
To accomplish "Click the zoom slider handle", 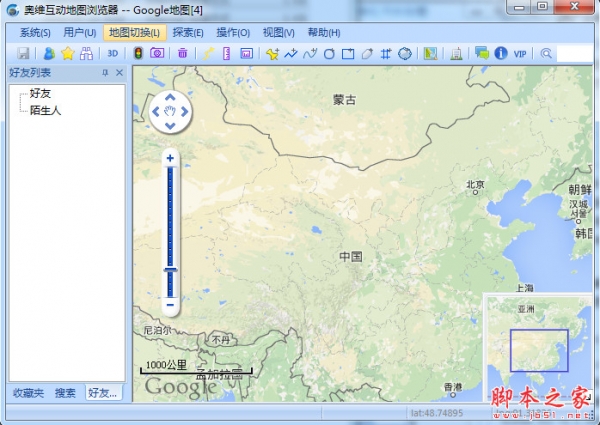I will click(170, 270).
